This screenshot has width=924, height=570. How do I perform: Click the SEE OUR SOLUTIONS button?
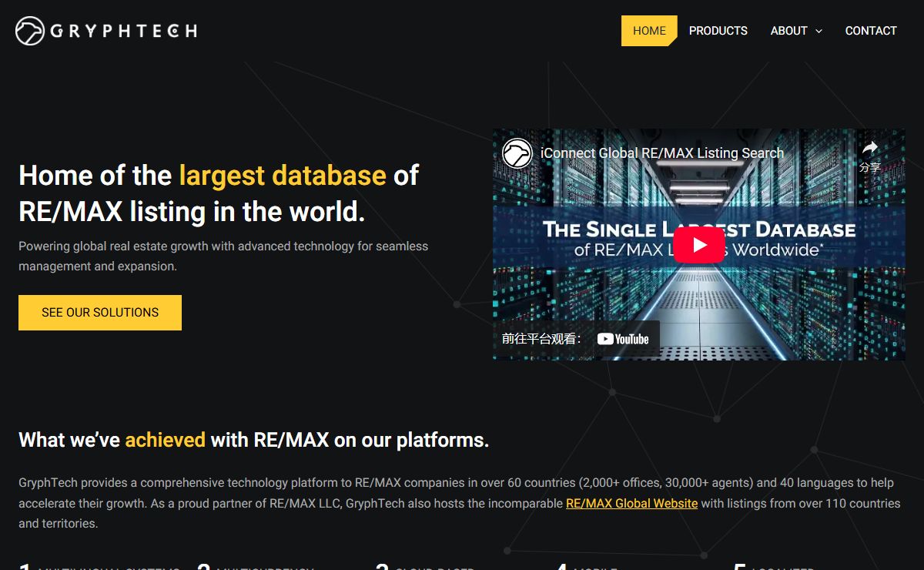pyautogui.click(x=100, y=313)
